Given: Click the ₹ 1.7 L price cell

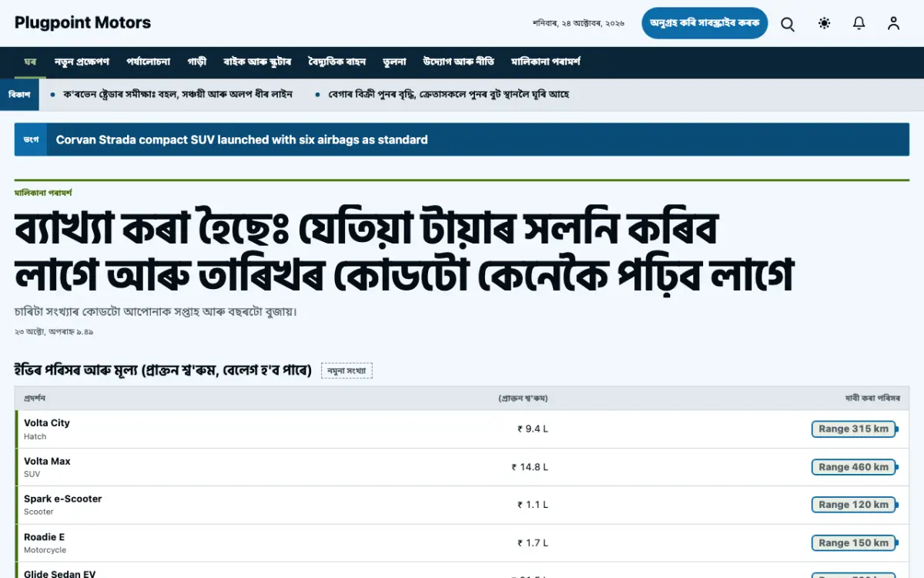Looking at the screenshot, I should [533, 543].
